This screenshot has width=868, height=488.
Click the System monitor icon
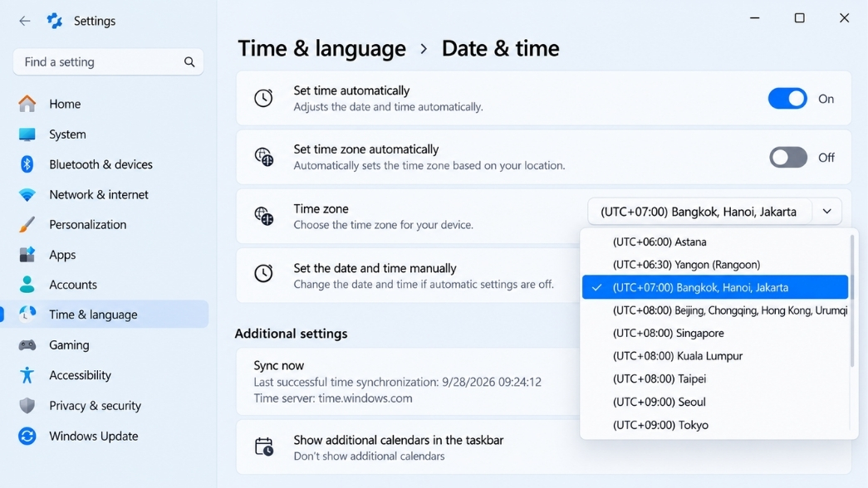tap(27, 134)
